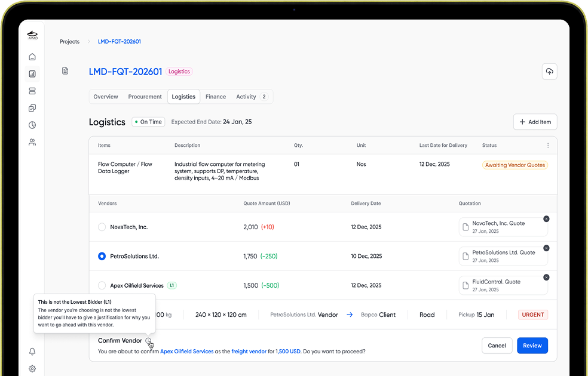This screenshot has width=588, height=376.
Task: Click the On Time status badge
Action: (148, 122)
